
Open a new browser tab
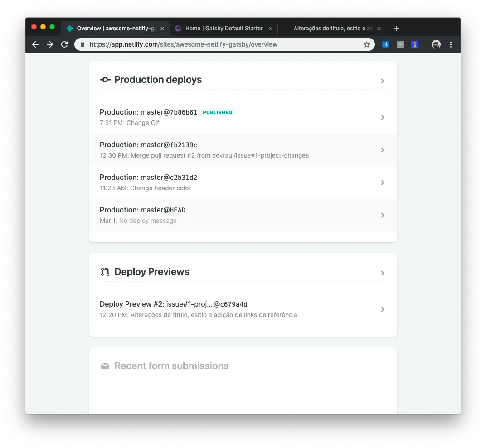point(396,29)
